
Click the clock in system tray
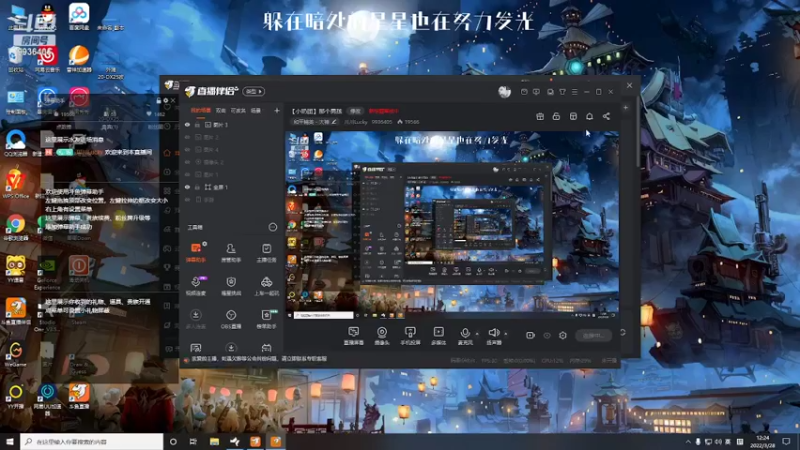click(763, 441)
